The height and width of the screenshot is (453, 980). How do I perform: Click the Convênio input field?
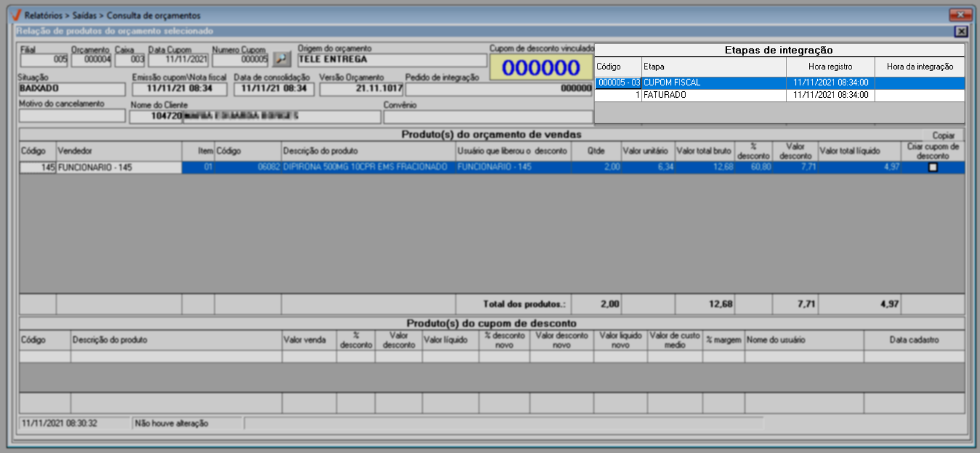click(x=487, y=117)
